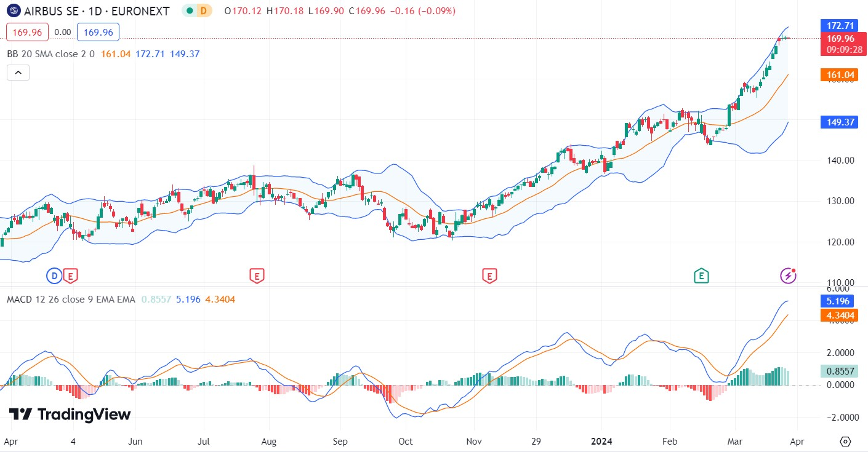Screen dimensions: 868x452
Task: Select the earnings E marker near August
Action: [256, 276]
